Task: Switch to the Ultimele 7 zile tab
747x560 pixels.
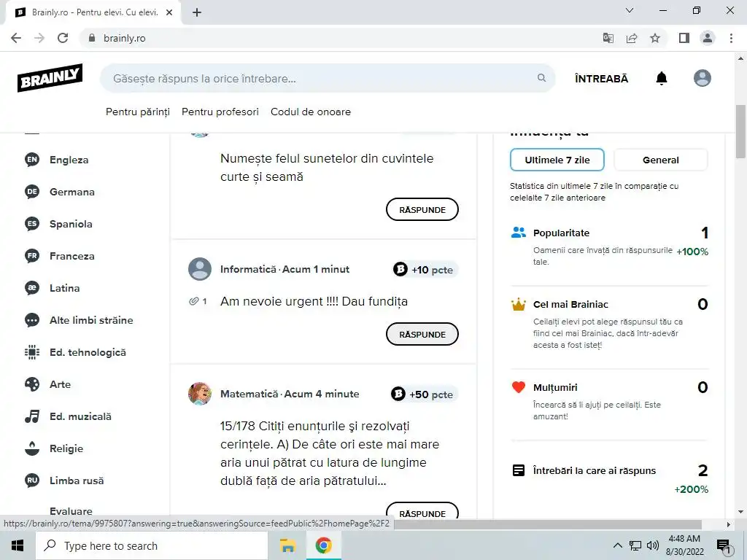Action: tap(557, 160)
